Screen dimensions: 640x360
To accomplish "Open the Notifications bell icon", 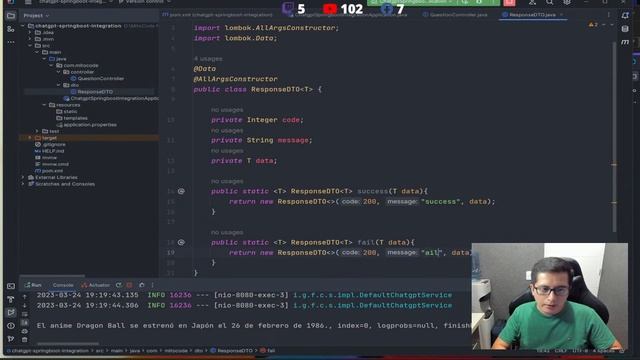I will tap(625, 16).
